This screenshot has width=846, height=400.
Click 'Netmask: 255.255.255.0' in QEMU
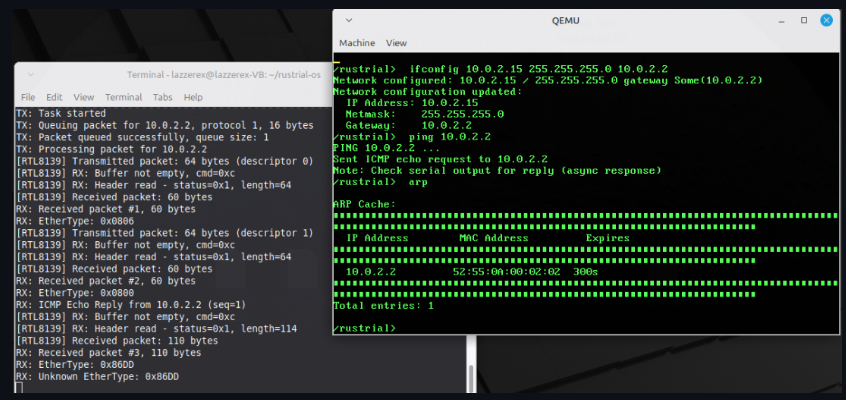(425, 114)
